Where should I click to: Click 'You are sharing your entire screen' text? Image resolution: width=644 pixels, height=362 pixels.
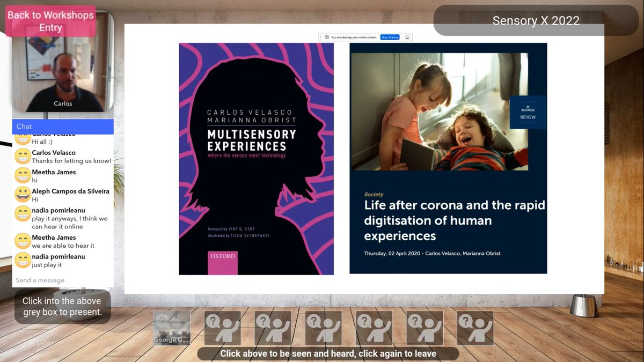coord(354,38)
